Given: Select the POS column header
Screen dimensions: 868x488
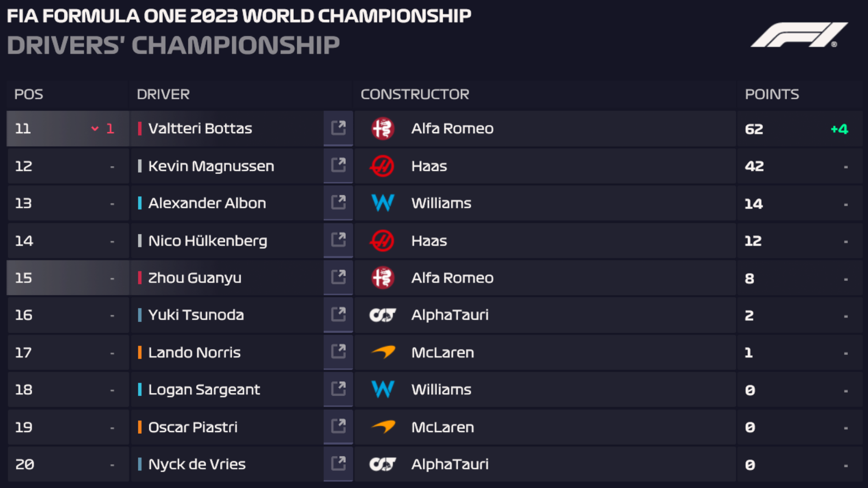Looking at the screenshot, I should pos(28,94).
